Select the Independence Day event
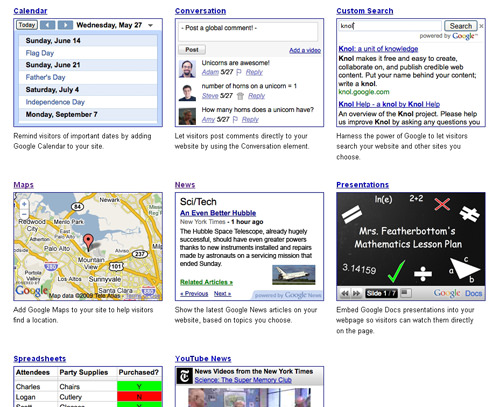Screen dimensions: 500x407 coord(55,102)
